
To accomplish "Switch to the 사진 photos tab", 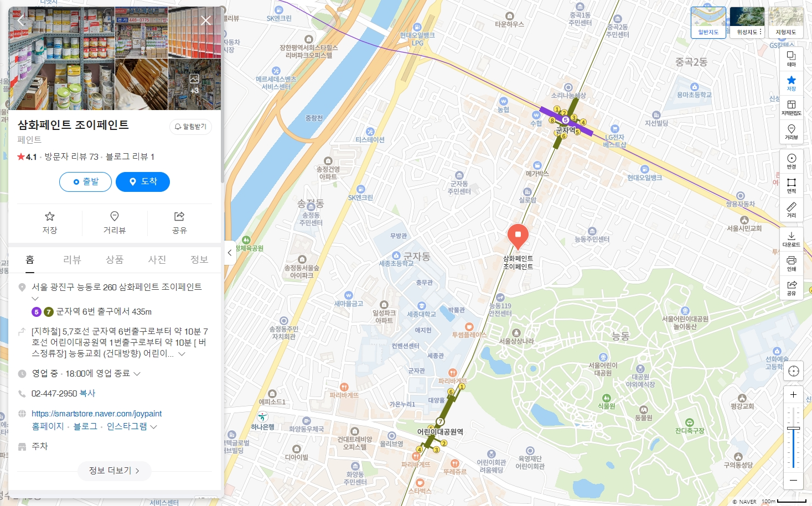I will pyautogui.click(x=157, y=259).
